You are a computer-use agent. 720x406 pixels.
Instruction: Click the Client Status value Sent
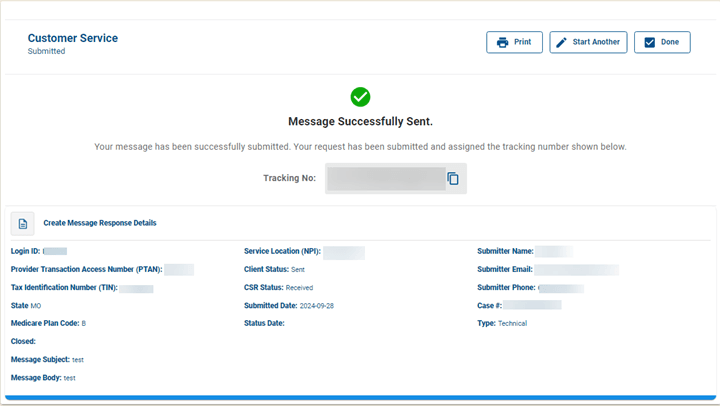[298, 270]
